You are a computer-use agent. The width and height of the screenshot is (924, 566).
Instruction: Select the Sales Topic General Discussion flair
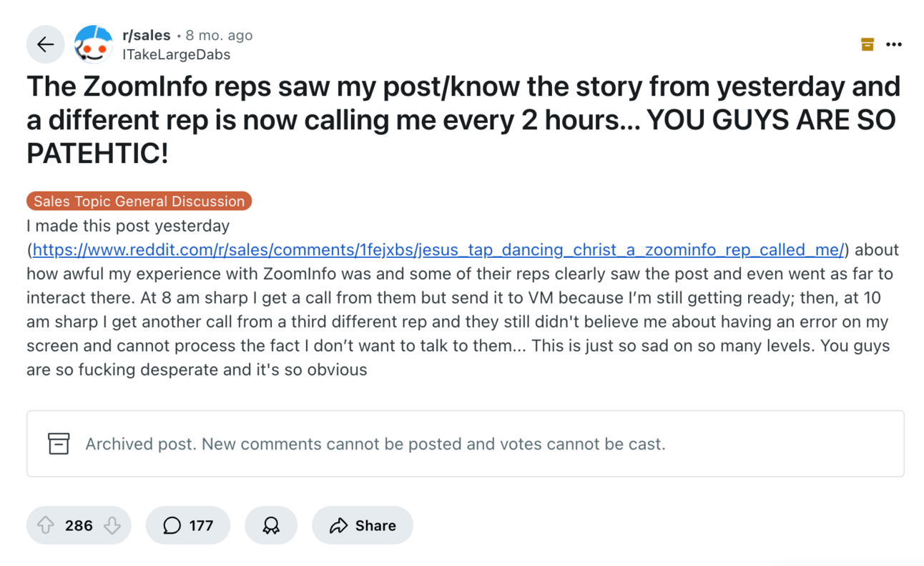[x=139, y=202]
